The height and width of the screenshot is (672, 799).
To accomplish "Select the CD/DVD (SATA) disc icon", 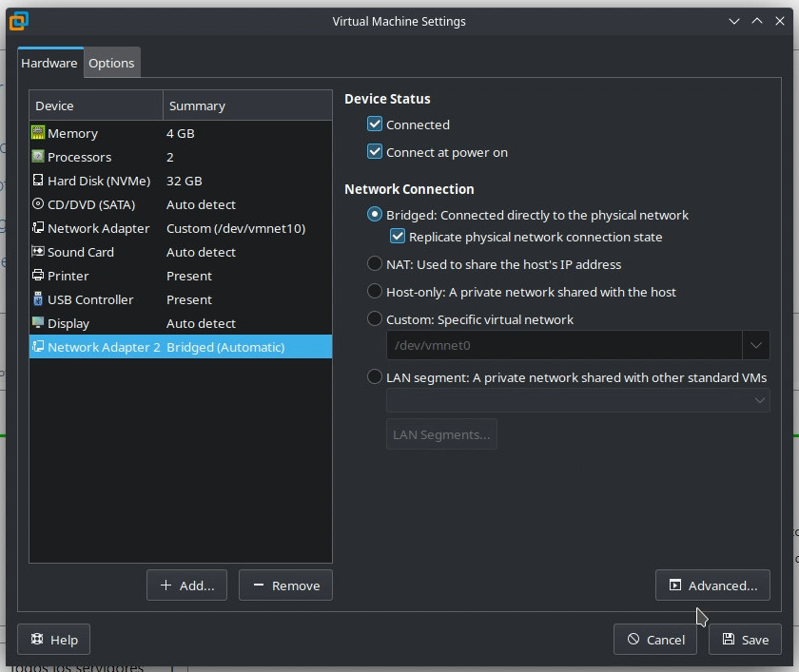I will (38, 204).
